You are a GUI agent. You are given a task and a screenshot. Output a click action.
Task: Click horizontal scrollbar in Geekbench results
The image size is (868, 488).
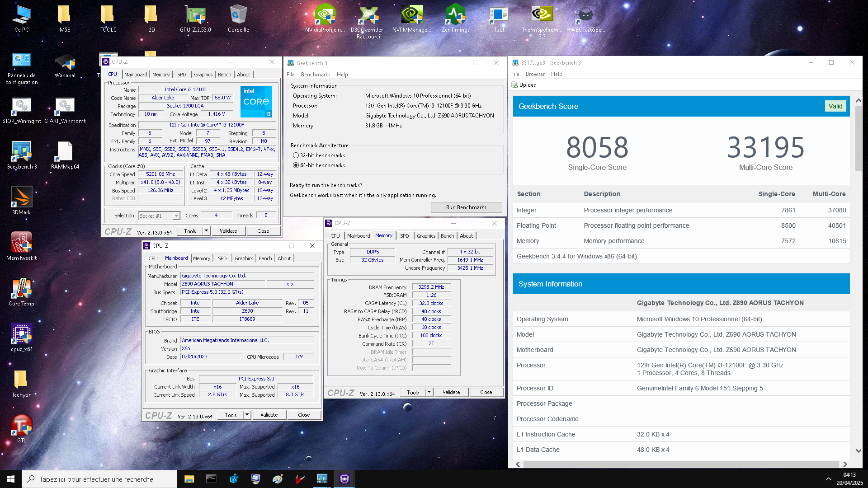point(681,464)
